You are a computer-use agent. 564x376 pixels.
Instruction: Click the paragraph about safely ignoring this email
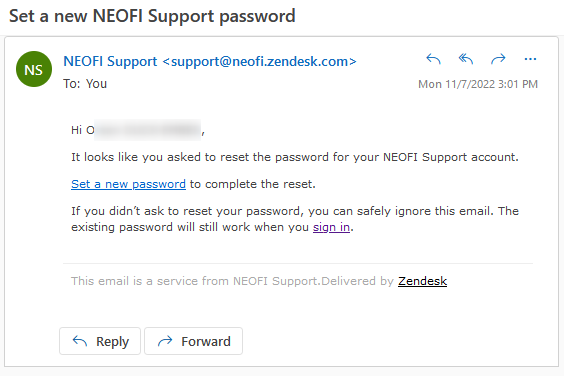(295, 219)
